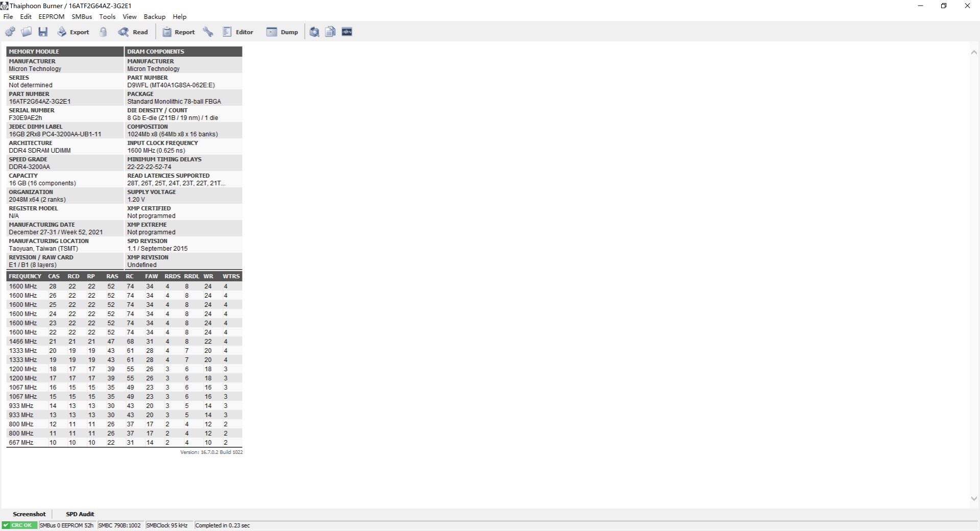Click the SMBClock 95 kHz status entry
The image size is (980, 531).
pyautogui.click(x=167, y=525)
